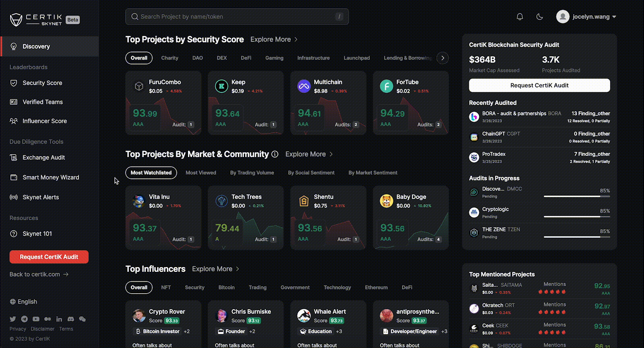Switch to the Most Viewed filter

click(201, 173)
